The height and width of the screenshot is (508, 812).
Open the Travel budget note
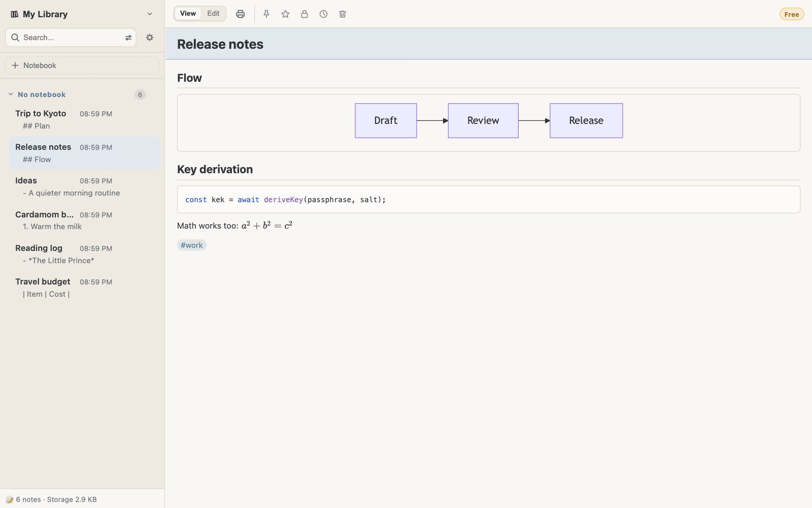pos(85,288)
